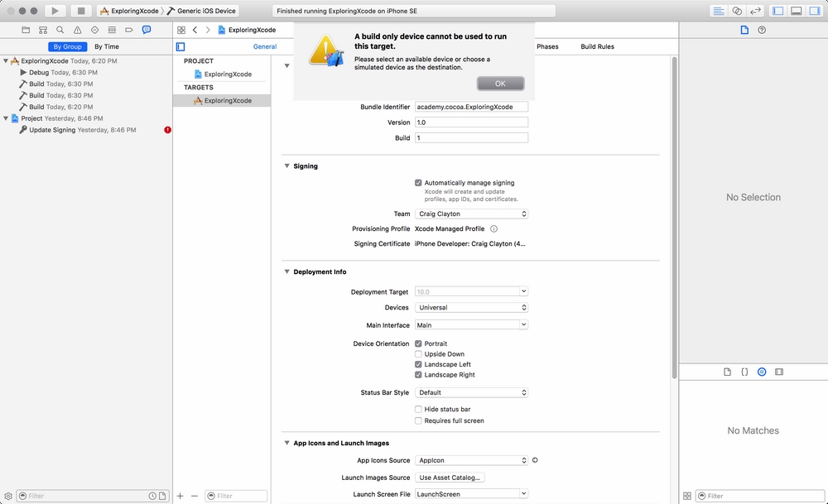Open the Test navigator diamond icon
Viewport: 828px width, 504px height.
(x=94, y=30)
